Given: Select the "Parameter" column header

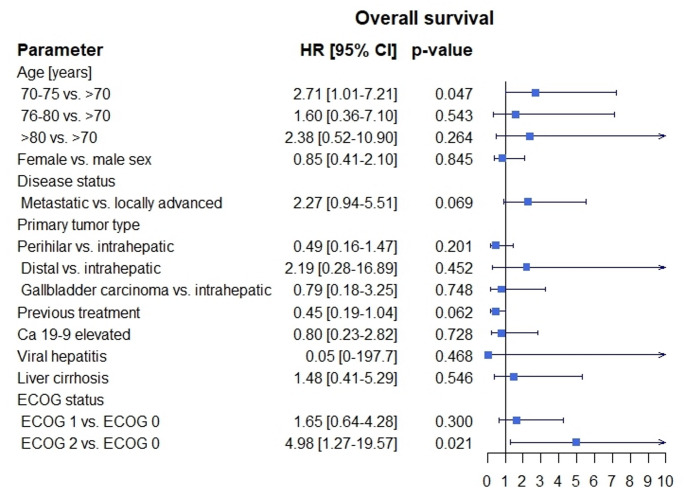Looking at the screenshot, I should tap(60, 49).
